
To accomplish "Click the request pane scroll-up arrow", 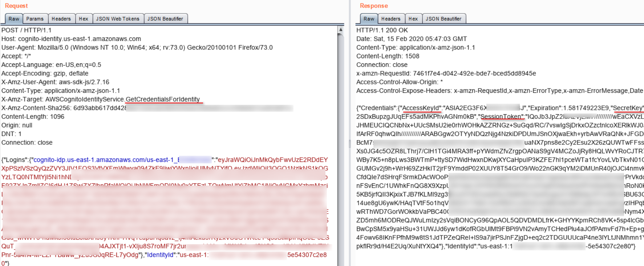I will 341,29.
